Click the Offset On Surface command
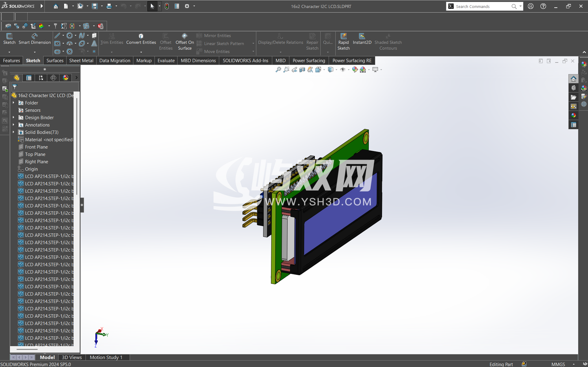 [x=184, y=41]
